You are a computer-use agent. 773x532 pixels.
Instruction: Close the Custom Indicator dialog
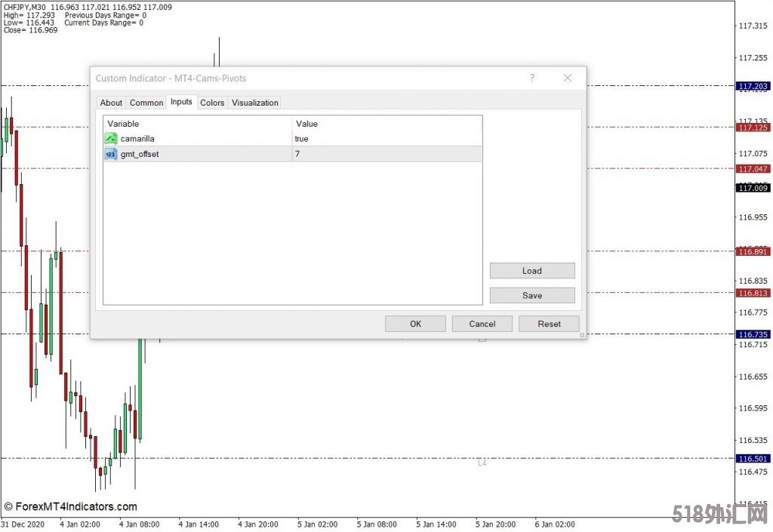568,78
